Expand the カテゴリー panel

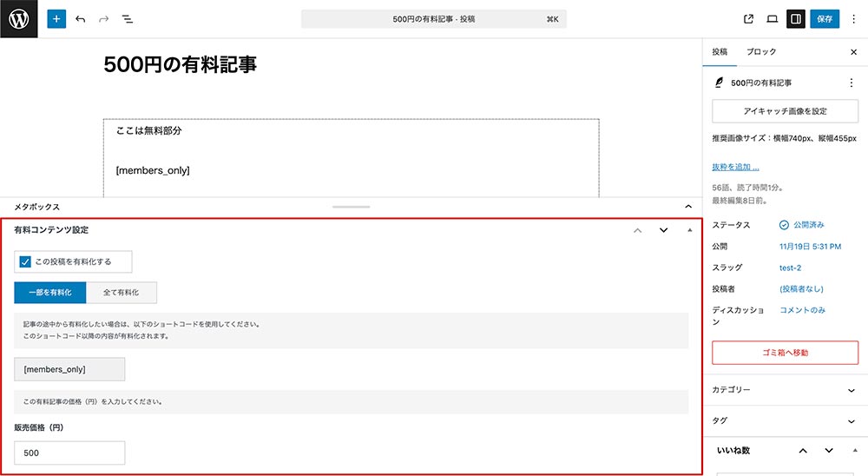point(785,390)
